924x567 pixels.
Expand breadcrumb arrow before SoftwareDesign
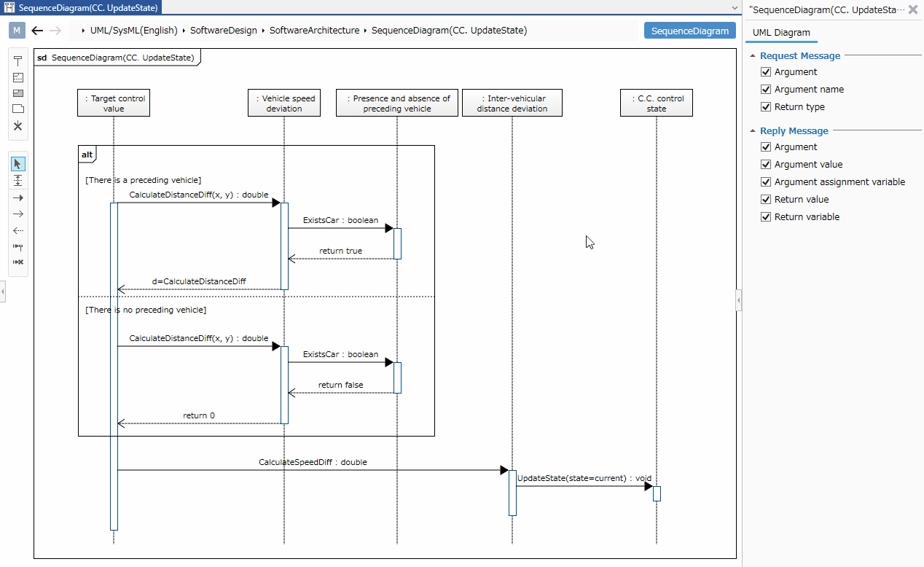(x=184, y=31)
